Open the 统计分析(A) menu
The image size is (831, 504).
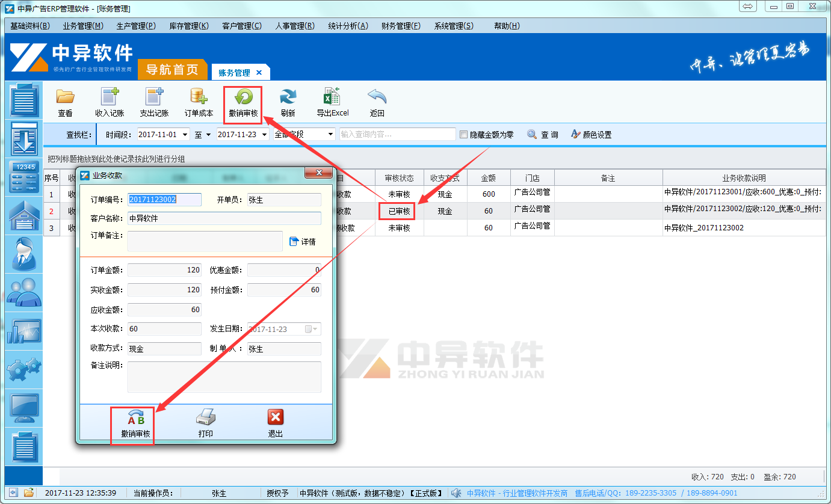[x=348, y=26]
